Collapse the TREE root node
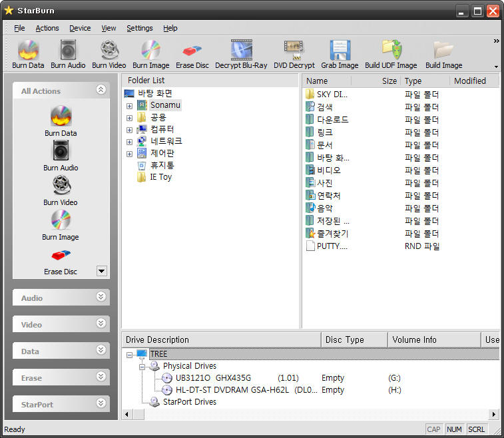 pos(129,355)
